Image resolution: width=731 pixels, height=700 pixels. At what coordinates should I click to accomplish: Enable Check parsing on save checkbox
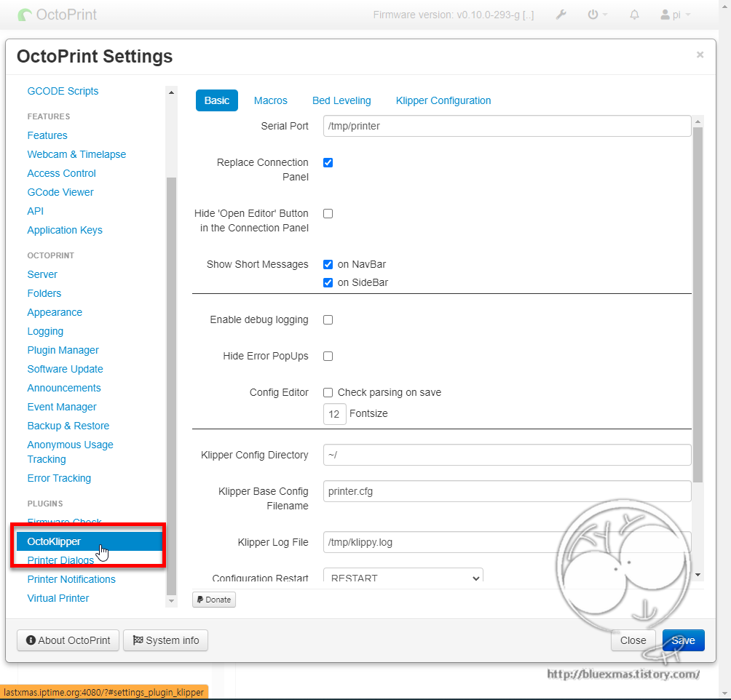pos(328,392)
